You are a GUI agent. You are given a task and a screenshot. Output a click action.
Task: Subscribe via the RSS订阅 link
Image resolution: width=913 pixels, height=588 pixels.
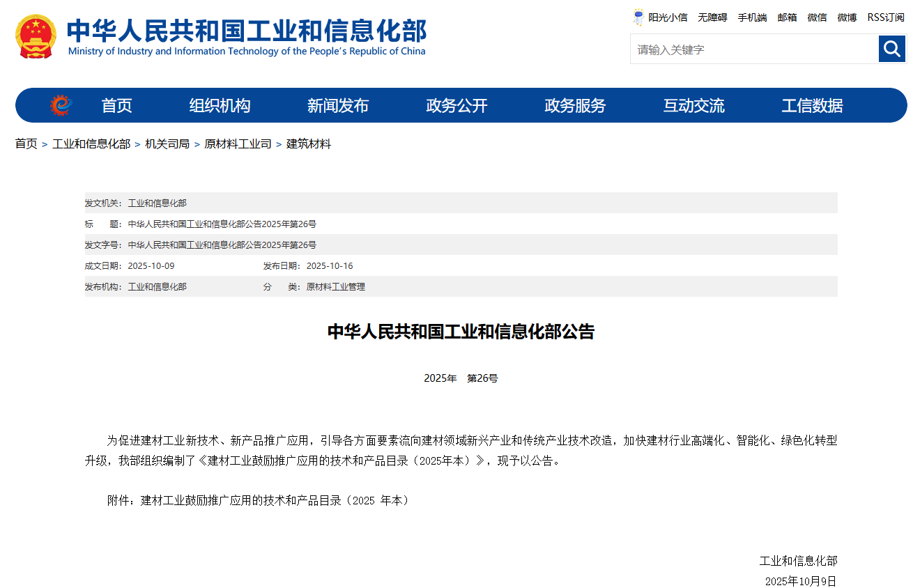[x=885, y=17]
